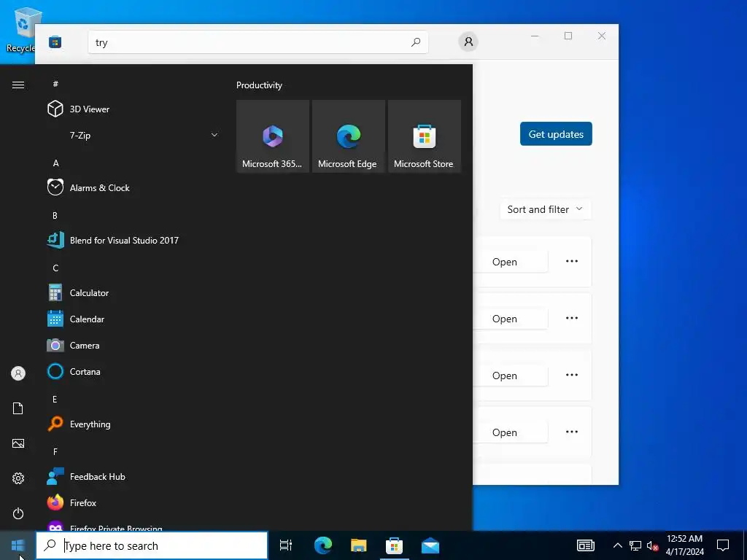The image size is (747, 560).
Task: Launch the Camera app
Action: click(133, 345)
